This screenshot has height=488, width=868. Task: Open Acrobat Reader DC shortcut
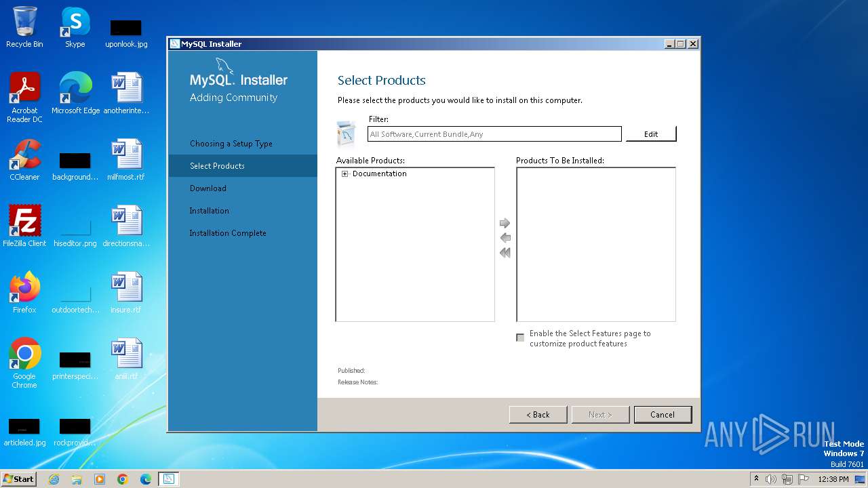[x=24, y=97]
